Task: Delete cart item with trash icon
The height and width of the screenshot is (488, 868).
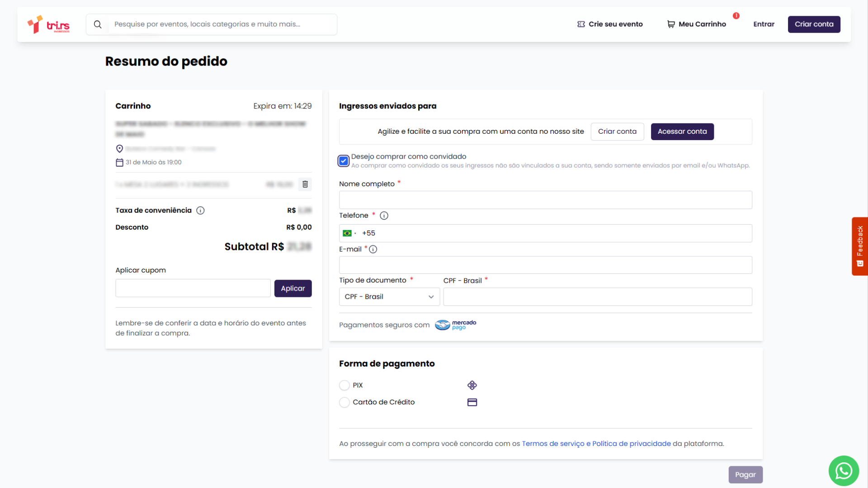Action: (305, 184)
